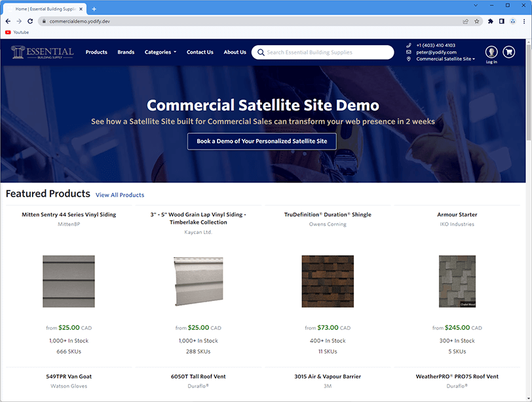Open the Products menu item
The width and height of the screenshot is (532, 402).
[x=96, y=52]
